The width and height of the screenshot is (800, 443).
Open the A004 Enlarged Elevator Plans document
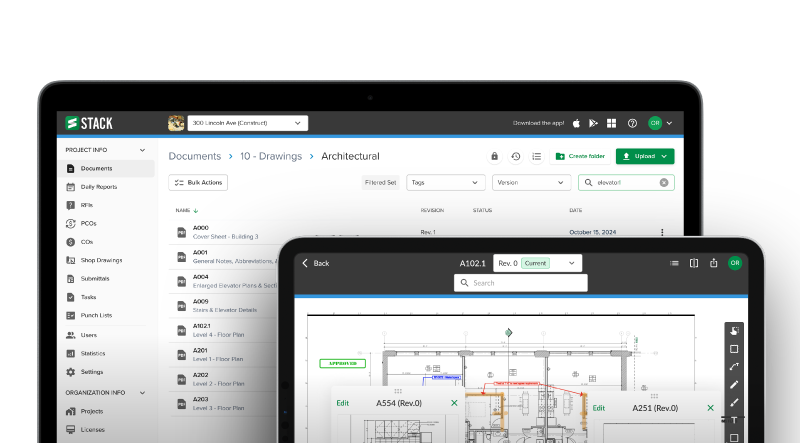click(x=235, y=281)
